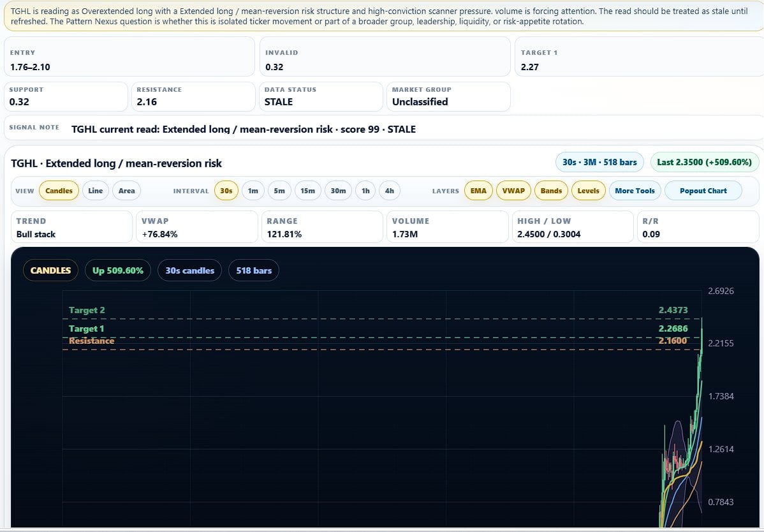Toggle the EMA layer
Image resolution: width=764 pixels, height=532 pixels.
click(x=478, y=191)
